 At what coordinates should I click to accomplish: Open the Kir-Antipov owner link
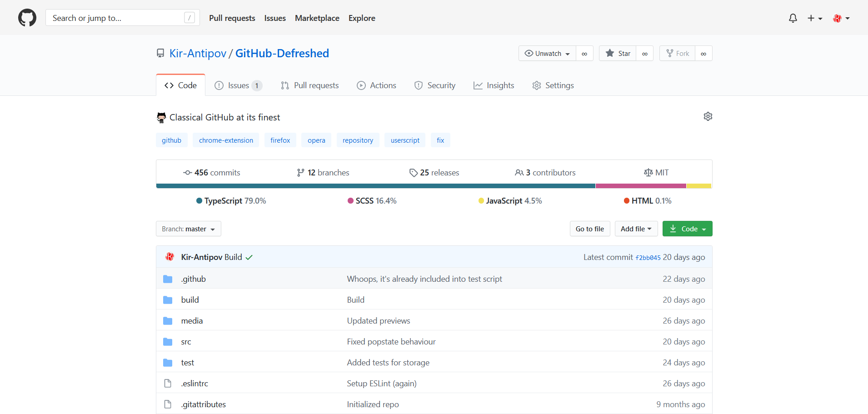point(198,53)
